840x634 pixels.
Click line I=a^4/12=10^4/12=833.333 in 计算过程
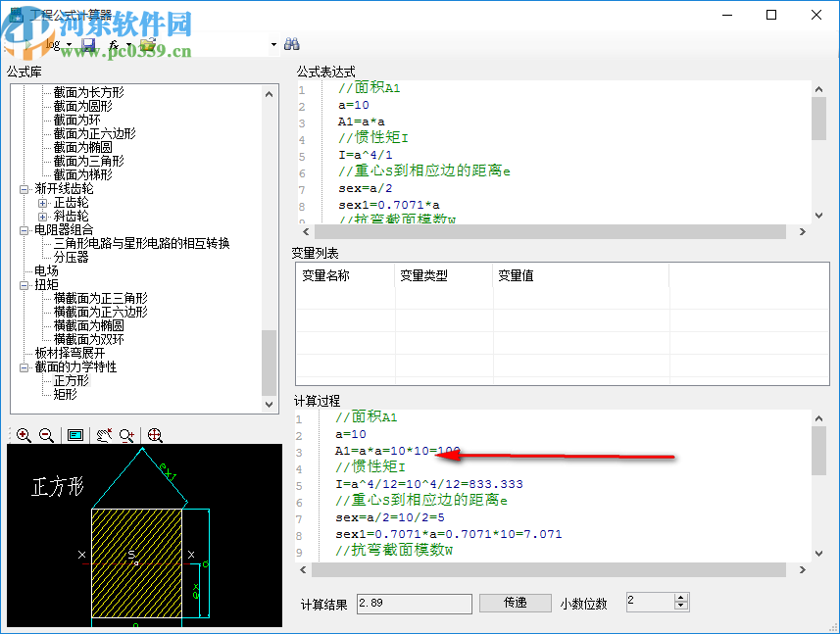(x=429, y=484)
